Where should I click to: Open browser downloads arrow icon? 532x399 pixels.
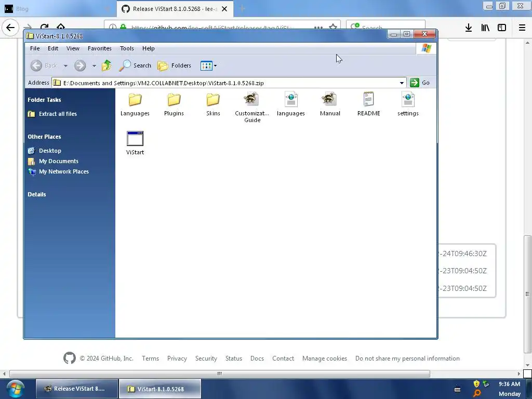click(468, 28)
